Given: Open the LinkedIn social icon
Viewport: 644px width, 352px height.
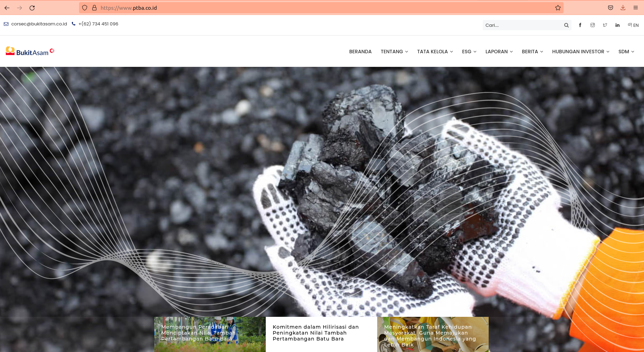Looking at the screenshot, I should 618,25.
